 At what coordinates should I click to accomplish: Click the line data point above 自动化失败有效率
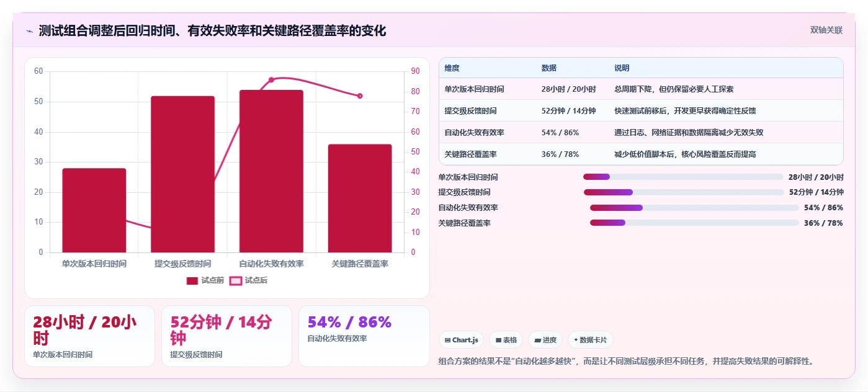pos(271,79)
